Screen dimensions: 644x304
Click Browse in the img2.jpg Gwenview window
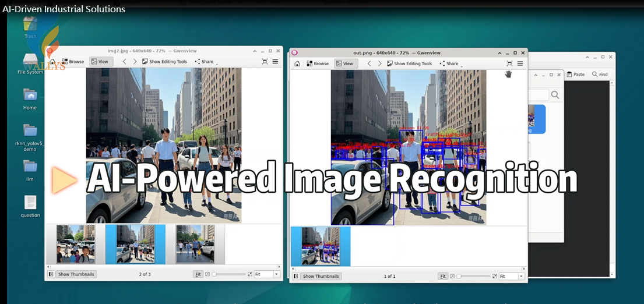73,62
